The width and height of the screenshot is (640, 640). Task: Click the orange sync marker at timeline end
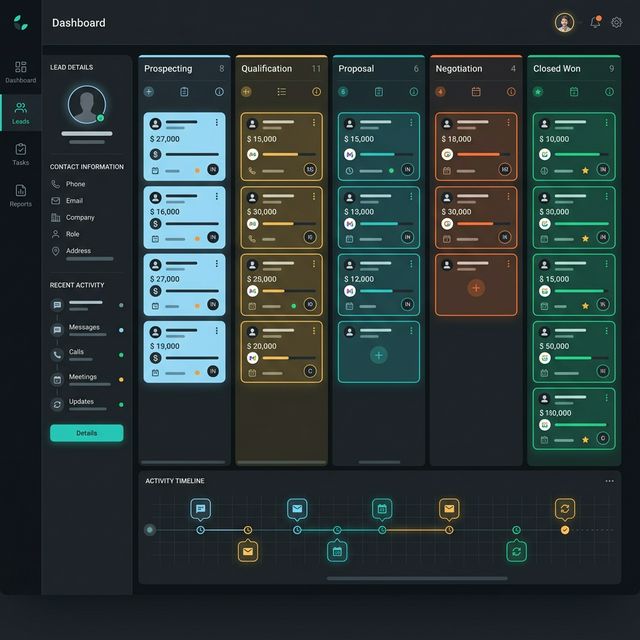coord(565,509)
